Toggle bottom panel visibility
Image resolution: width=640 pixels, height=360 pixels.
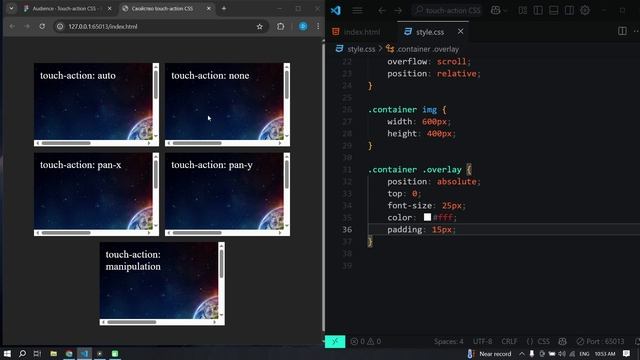click(x=553, y=11)
